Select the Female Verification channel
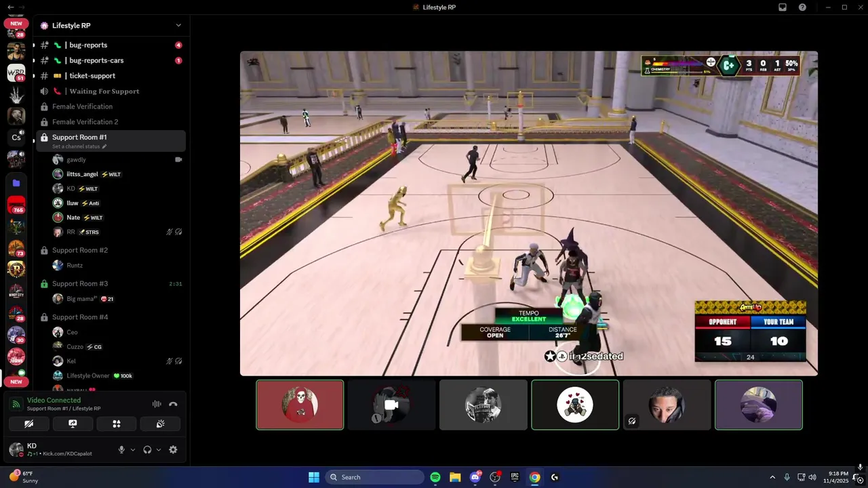The image size is (868, 488). pyautogui.click(x=109, y=106)
